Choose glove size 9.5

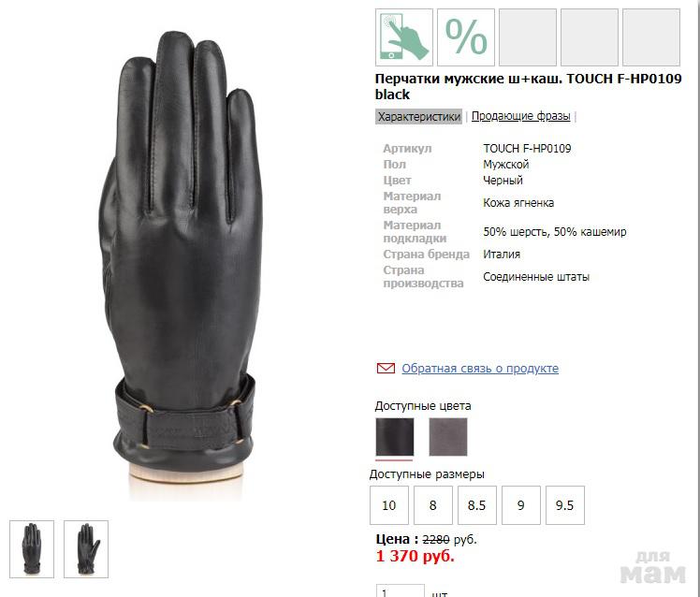tap(564, 505)
